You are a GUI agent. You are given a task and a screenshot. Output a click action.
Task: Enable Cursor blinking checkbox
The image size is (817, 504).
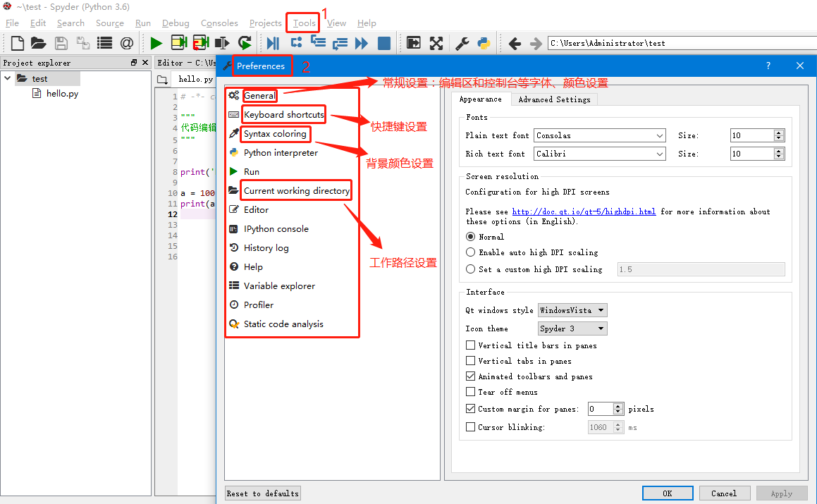pos(470,427)
